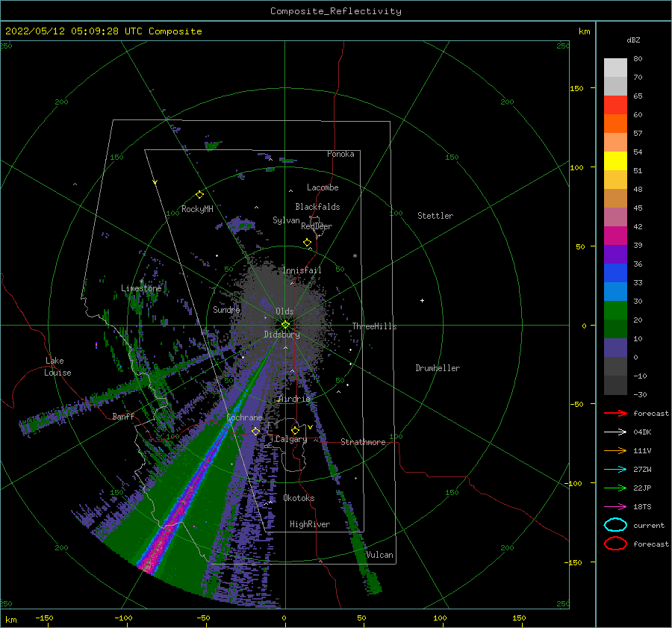Screen dimensions: 672x628
Task: Click the radar center diamond between Olds and Didsbury
Action: coord(285,325)
